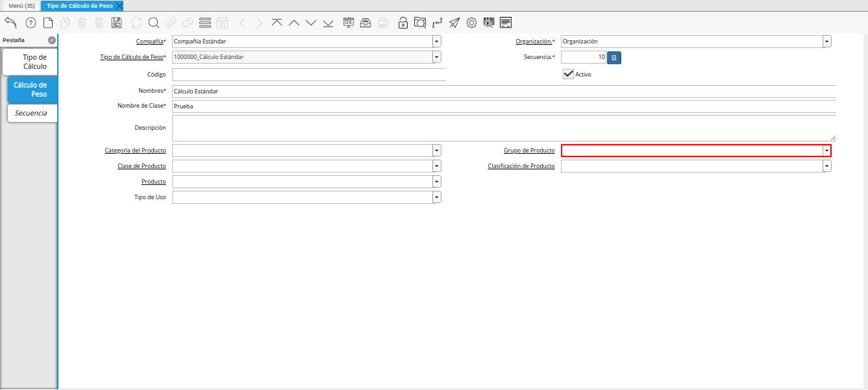Click the first delete trash icon

(82, 23)
